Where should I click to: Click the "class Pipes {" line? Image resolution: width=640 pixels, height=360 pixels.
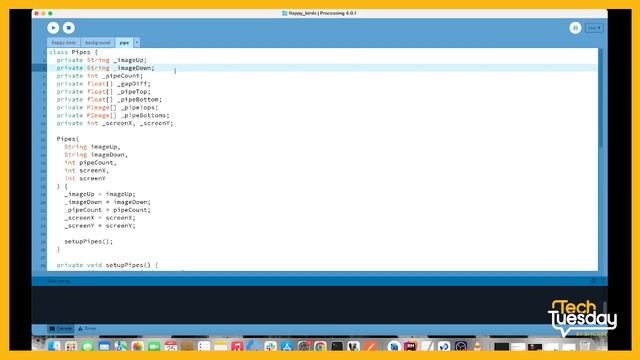click(73, 52)
